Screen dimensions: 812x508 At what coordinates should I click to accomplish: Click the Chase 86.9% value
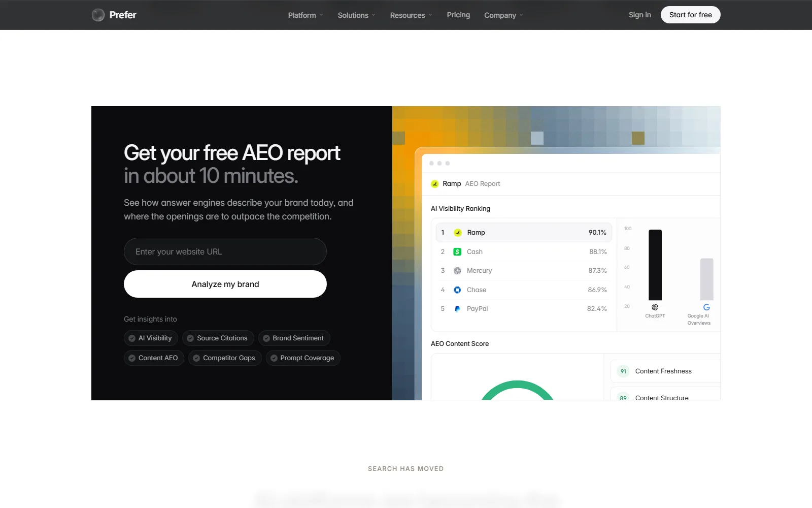click(x=597, y=290)
